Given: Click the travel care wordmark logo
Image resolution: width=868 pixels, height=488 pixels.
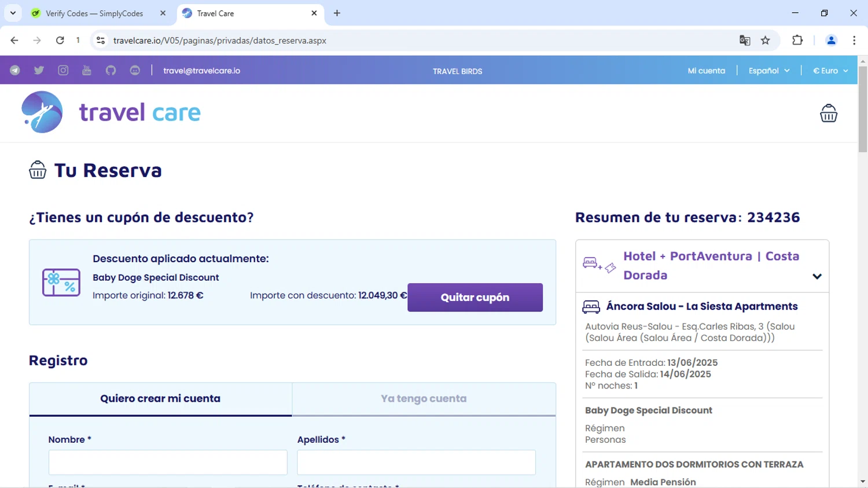Looking at the screenshot, I should (x=139, y=112).
